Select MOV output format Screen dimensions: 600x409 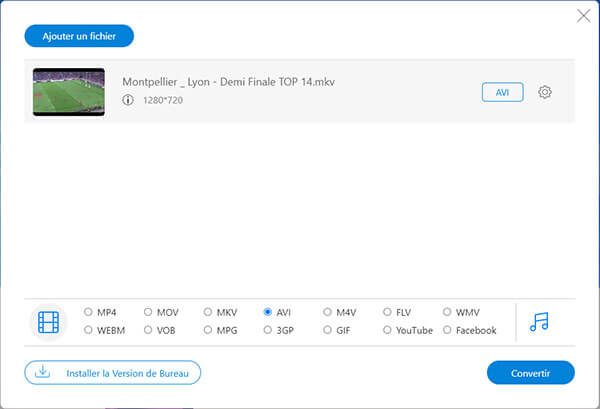(x=149, y=312)
